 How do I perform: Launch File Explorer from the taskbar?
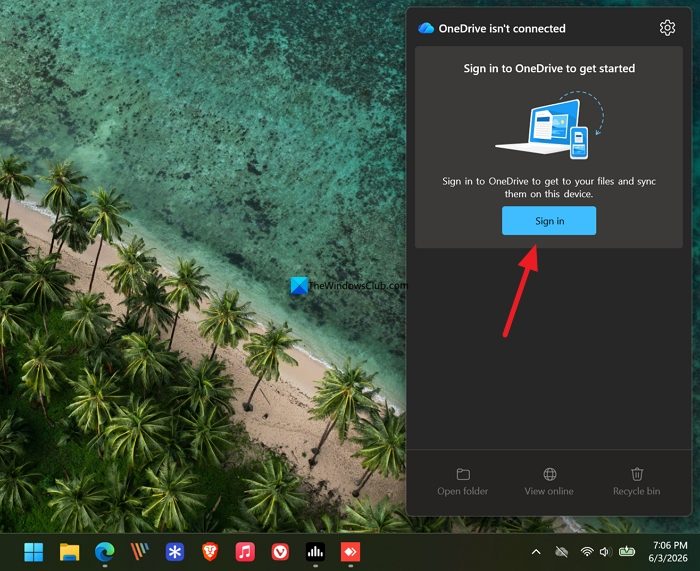[69, 552]
